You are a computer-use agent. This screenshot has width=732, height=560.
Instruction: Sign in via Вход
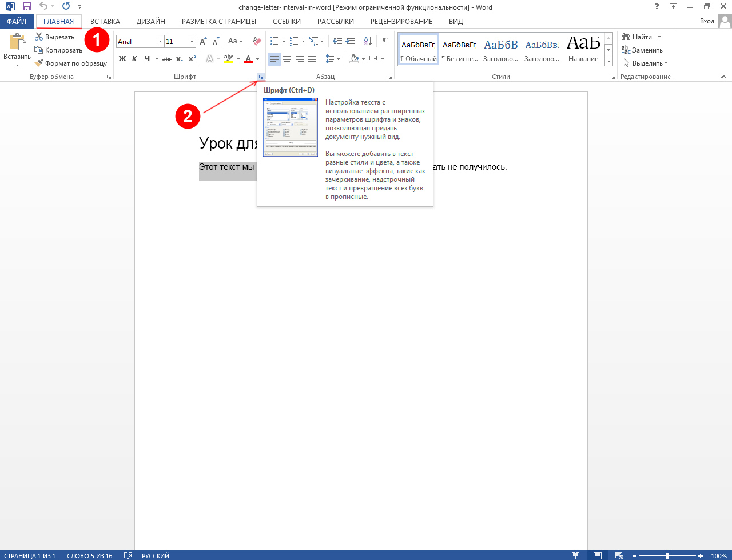click(707, 22)
